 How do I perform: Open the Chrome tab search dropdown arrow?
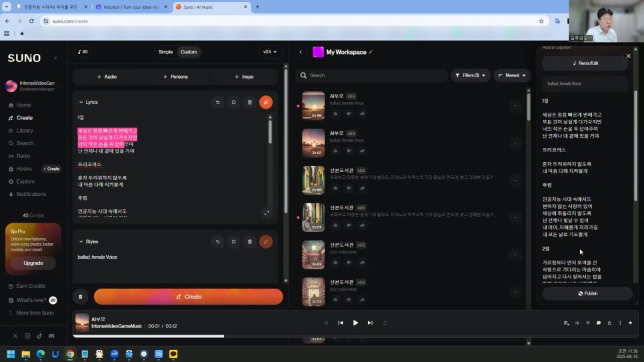click(x=7, y=7)
